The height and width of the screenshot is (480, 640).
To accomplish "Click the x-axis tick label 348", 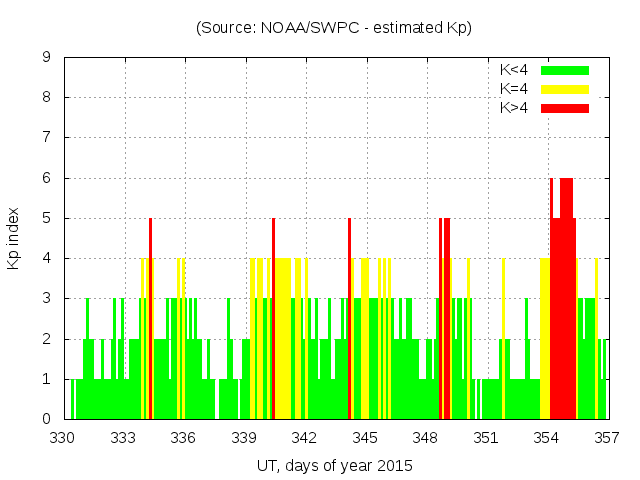I will [425, 438].
